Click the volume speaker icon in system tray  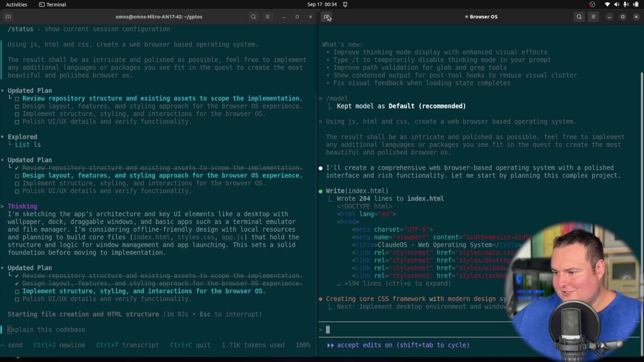tap(617, 4)
